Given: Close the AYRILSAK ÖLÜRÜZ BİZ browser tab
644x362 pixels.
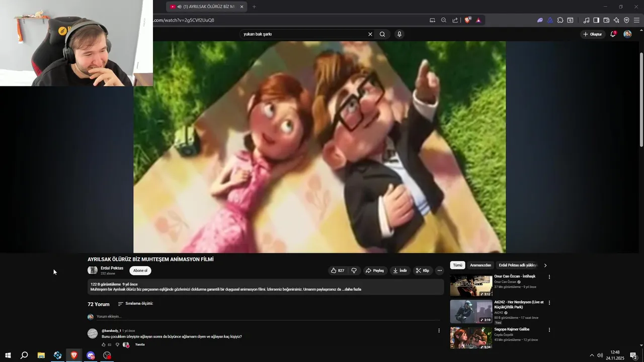Looking at the screenshot, I should pos(242,7).
